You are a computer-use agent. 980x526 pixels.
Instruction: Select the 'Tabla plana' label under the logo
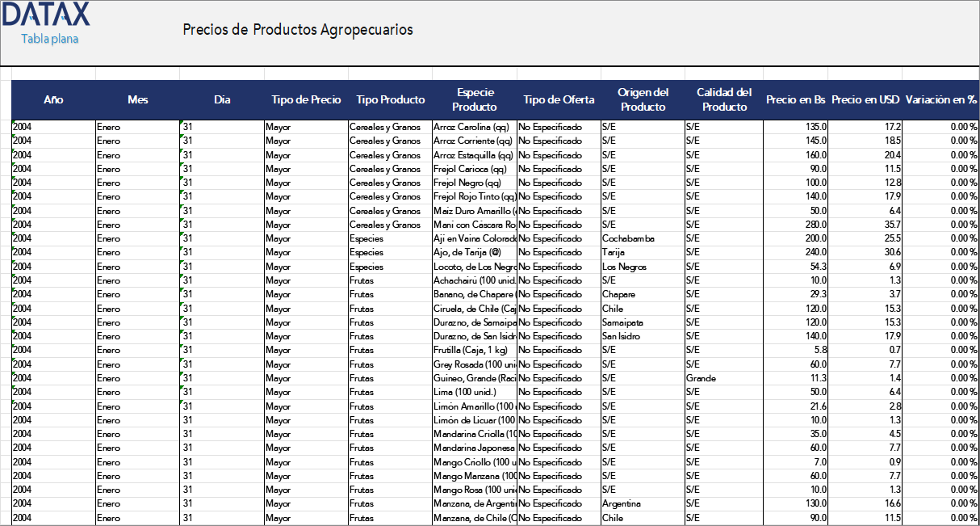(51, 37)
